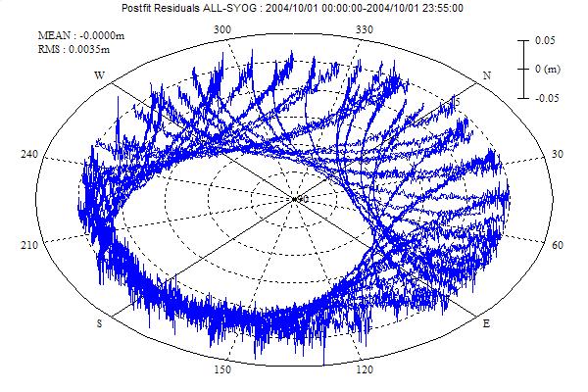Click the S compass label
This screenshot has width=588, height=392.
[x=100, y=322]
